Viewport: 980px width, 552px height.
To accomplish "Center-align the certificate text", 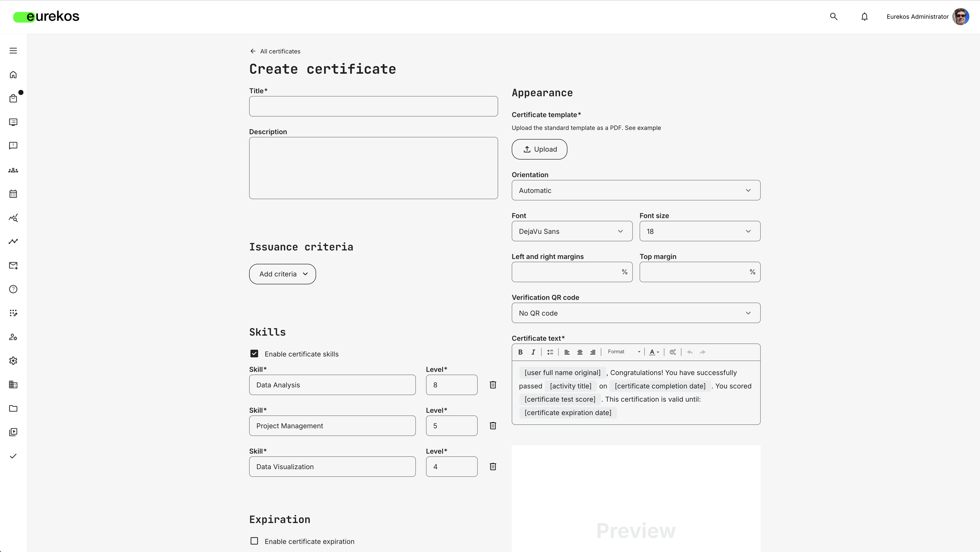I will 580,352.
